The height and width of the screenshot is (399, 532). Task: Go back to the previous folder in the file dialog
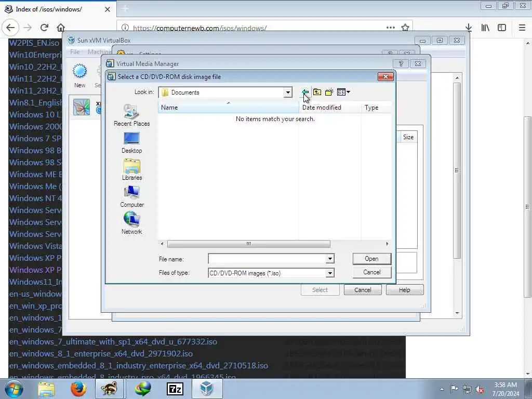tap(305, 92)
